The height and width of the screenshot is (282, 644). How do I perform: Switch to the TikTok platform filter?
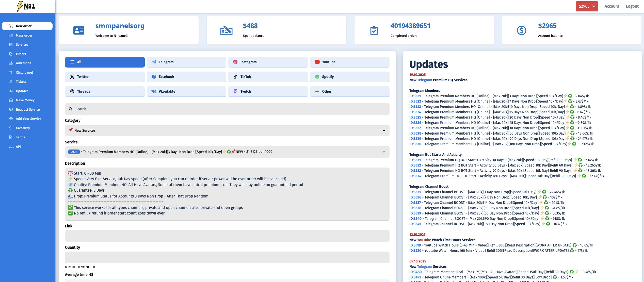pyautogui.click(x=268, y=77)
